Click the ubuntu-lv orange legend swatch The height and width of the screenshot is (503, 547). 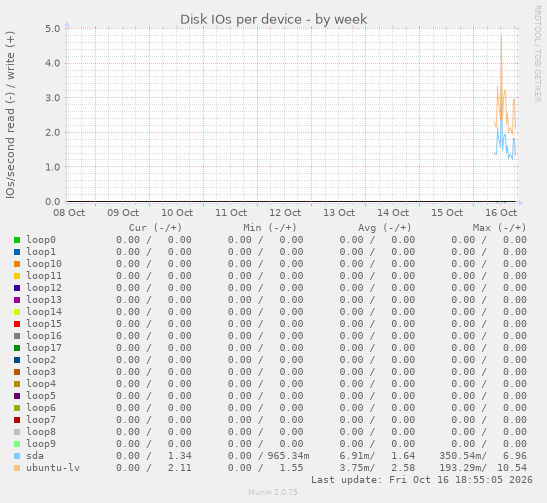coord(17,468)
